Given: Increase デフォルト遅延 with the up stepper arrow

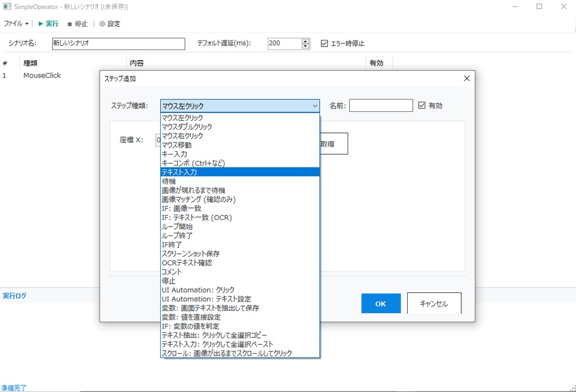Looking at the screenshot, I should click(304, 40).
